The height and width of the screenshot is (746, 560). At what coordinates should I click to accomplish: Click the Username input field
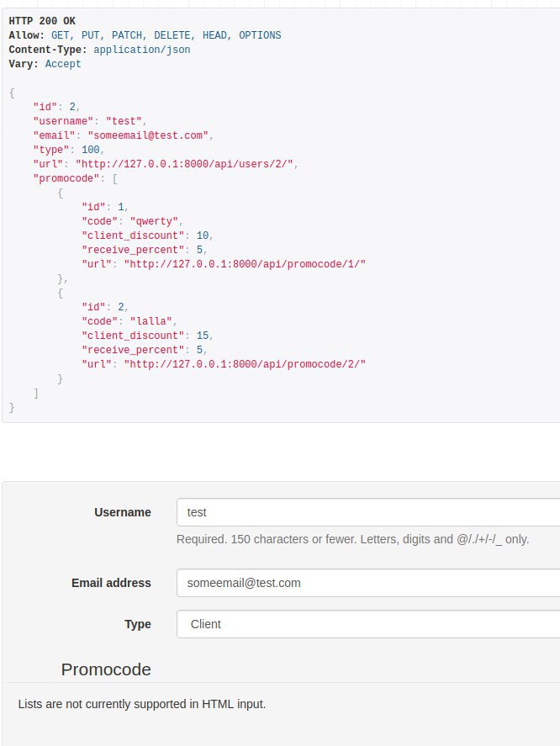pos(368,512)
